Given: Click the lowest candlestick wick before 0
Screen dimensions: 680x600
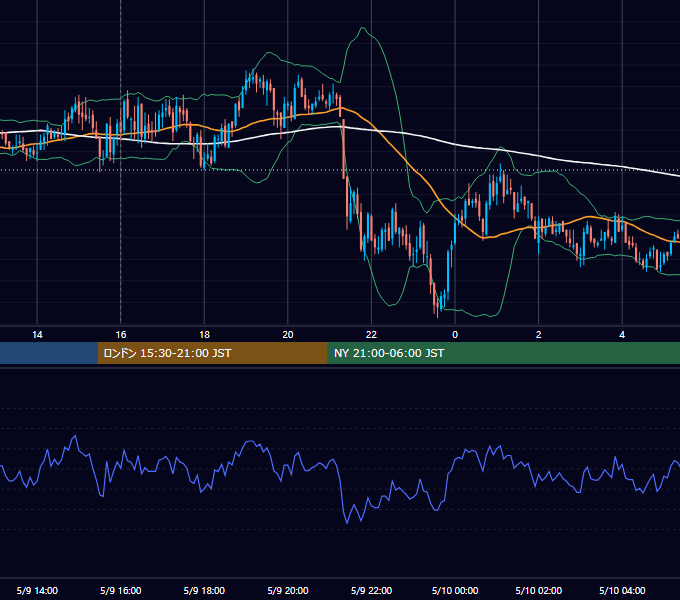Looking at the screenshot, I should point(438,314).
